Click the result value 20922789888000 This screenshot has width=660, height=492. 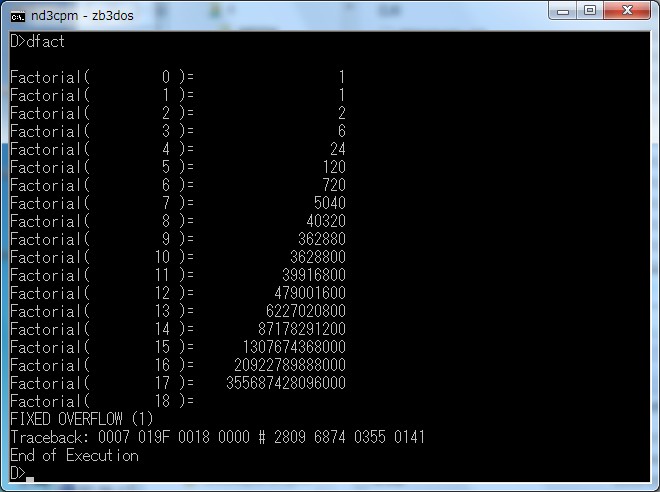(x=290, y=365)
